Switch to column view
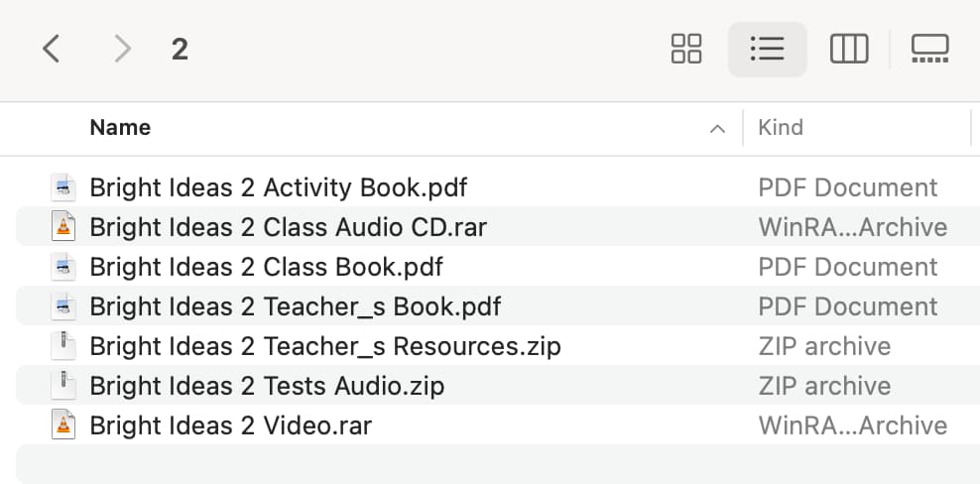Screen dimensions: 980x484 click(x=849, y=49)
